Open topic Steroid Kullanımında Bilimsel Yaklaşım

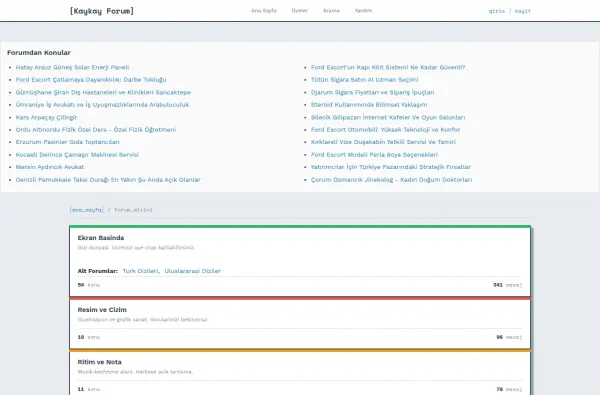tap(369, 104)
